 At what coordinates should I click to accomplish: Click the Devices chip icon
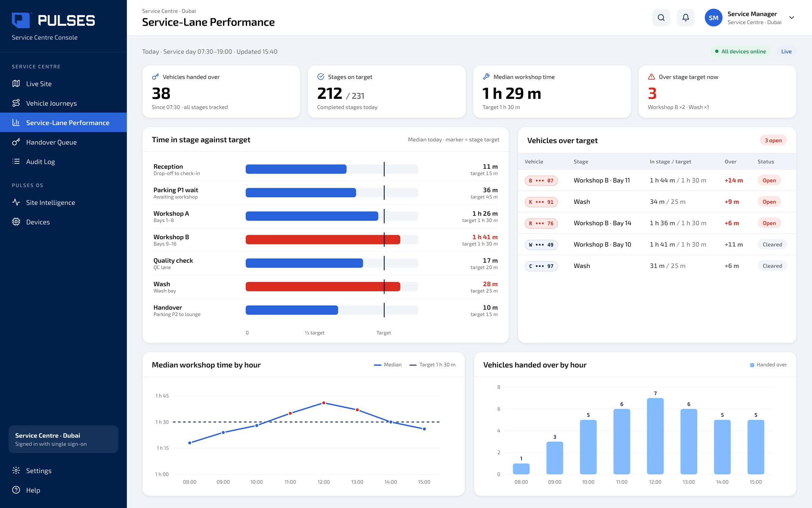click(x=16, y=222)
